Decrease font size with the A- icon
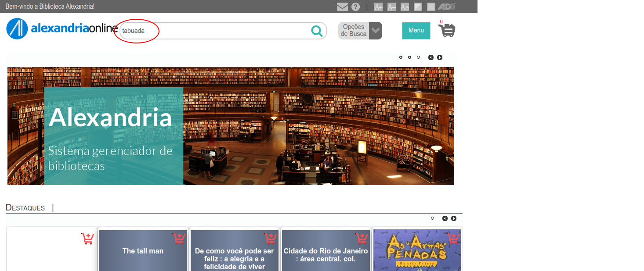Screen dimensions: 644x271 click(391, 7)
